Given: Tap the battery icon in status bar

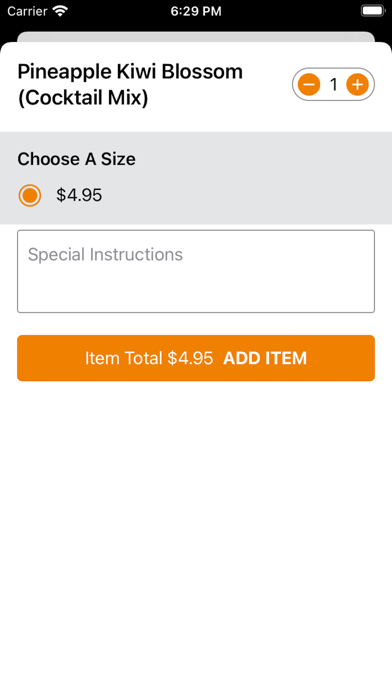Looking at the screenshot, I should point(373,11).
